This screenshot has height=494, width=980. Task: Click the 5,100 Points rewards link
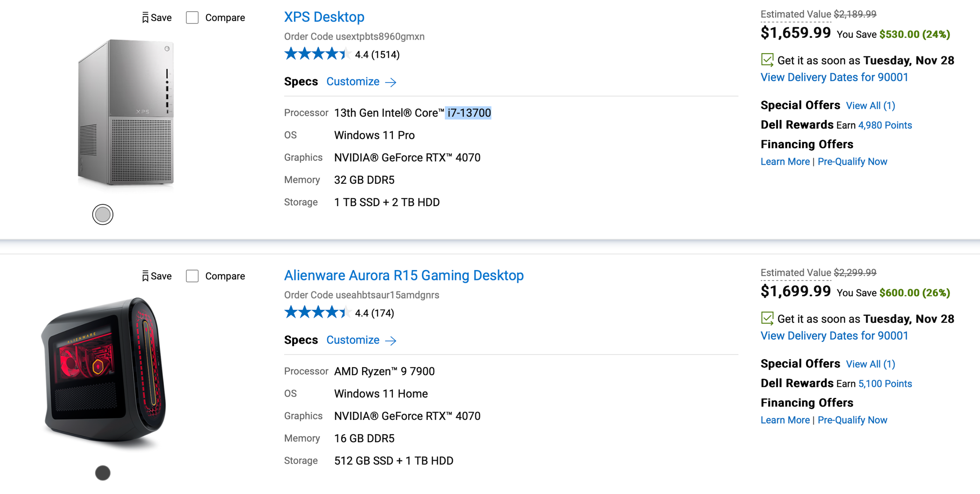(885, 383)
